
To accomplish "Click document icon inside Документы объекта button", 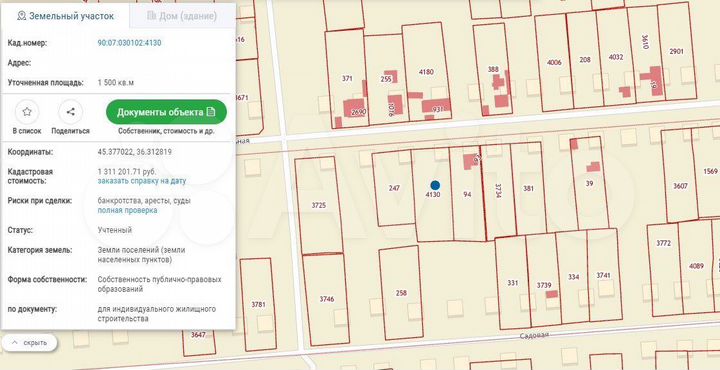I will 211,112.
